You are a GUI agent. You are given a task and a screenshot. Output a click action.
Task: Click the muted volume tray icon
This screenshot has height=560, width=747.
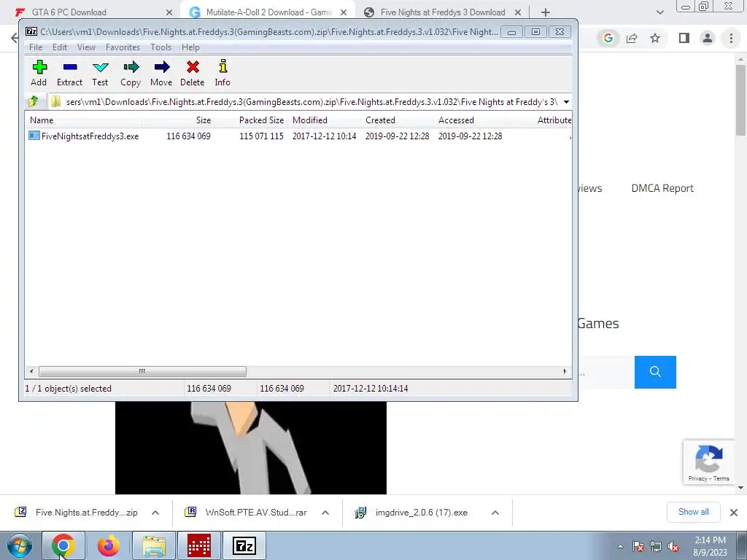coord(673,547)
